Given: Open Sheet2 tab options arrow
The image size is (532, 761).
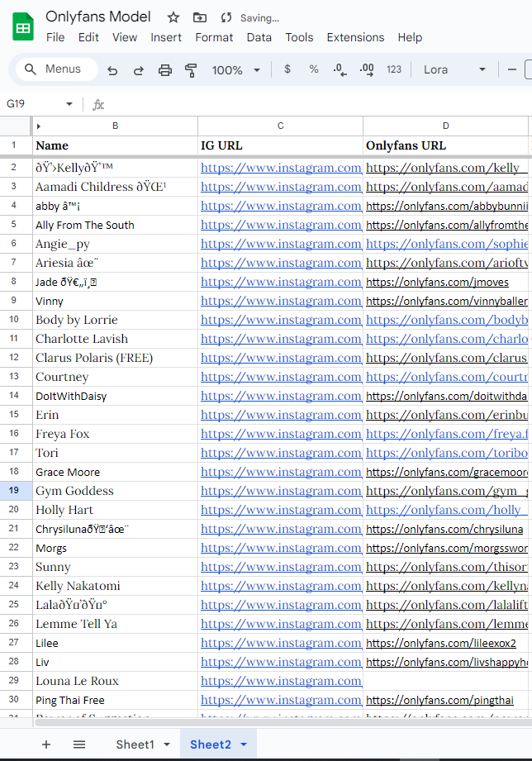Looking at the screenshot, I should (x=245, y=744).
